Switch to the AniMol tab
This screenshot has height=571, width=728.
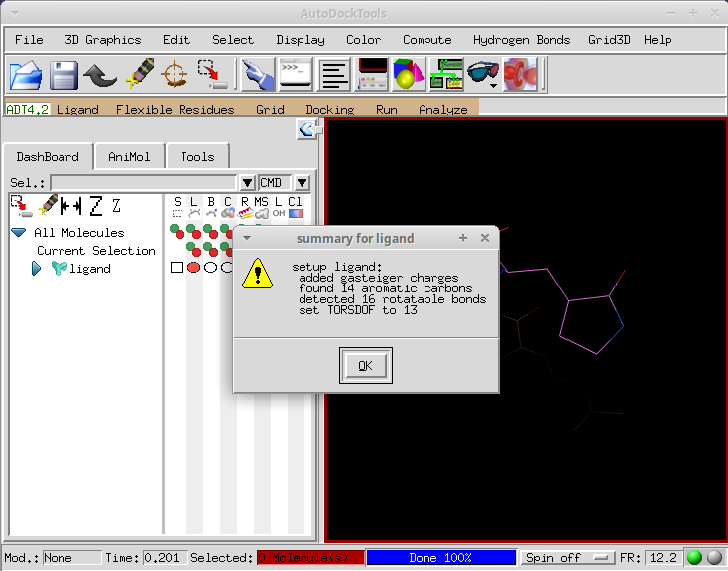[129, 157]
